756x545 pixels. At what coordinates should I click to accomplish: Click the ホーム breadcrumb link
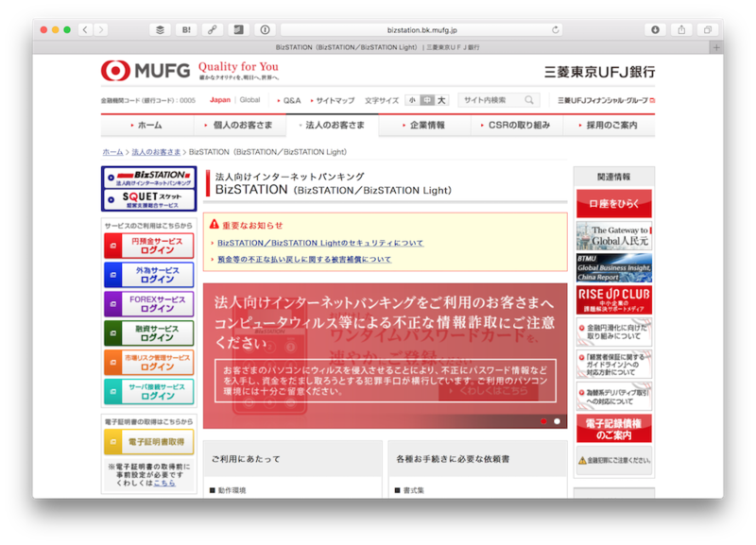112,152
